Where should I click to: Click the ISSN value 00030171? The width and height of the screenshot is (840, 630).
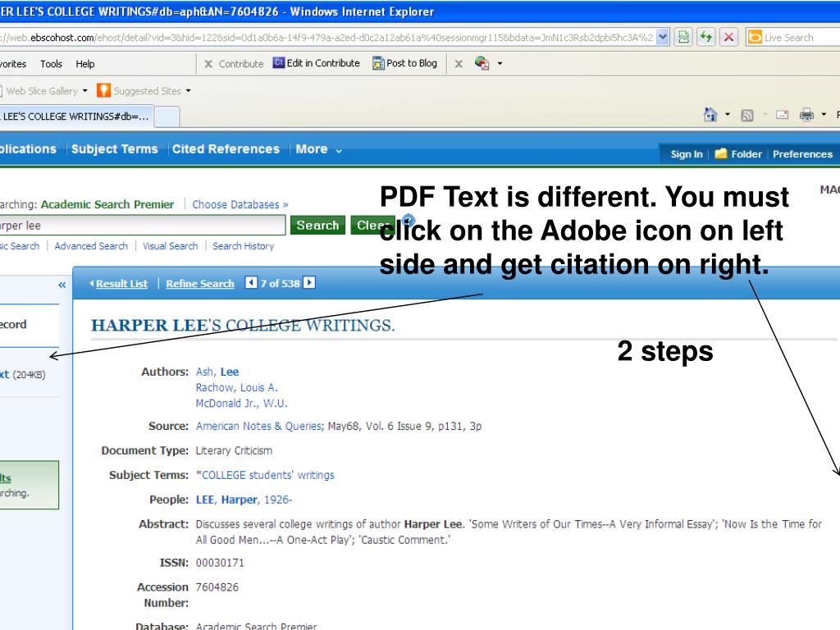[x=220, y=563]
